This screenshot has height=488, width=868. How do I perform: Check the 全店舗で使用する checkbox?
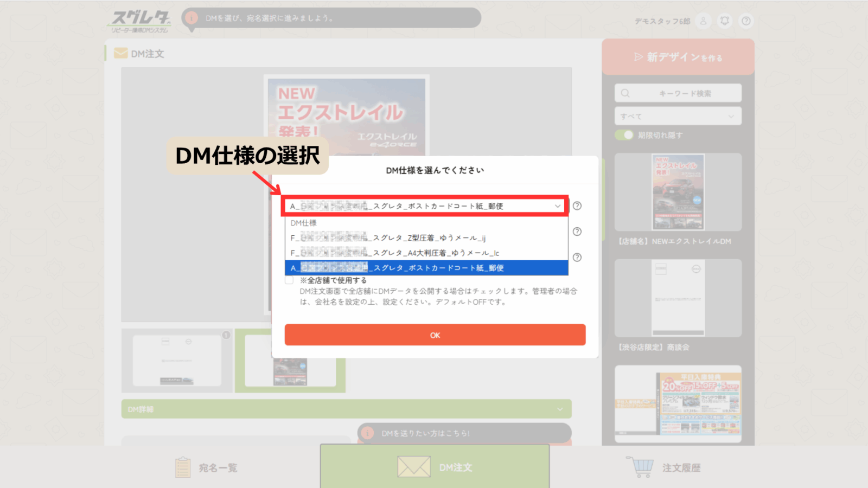pyautogui.click(x=289, y=280)
